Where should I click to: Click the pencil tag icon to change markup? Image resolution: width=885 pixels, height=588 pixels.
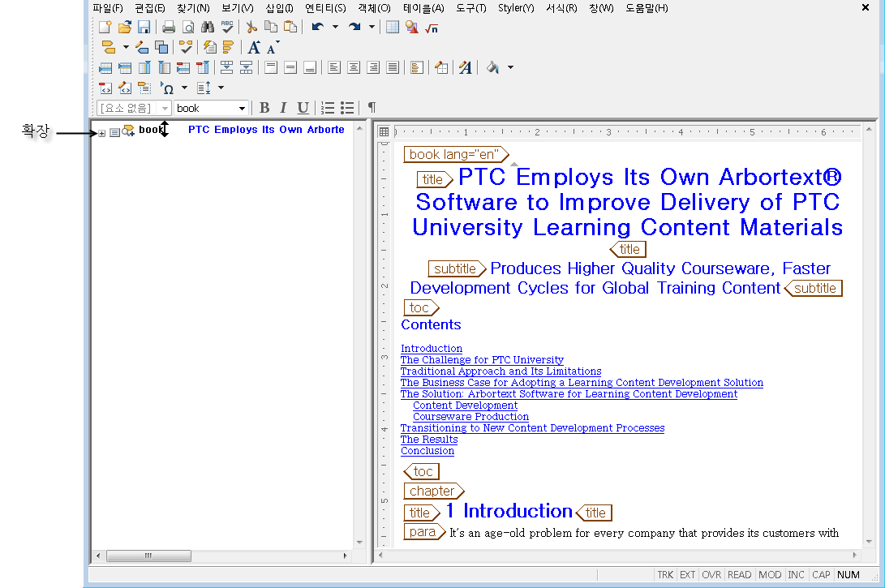tap(142, 47)
